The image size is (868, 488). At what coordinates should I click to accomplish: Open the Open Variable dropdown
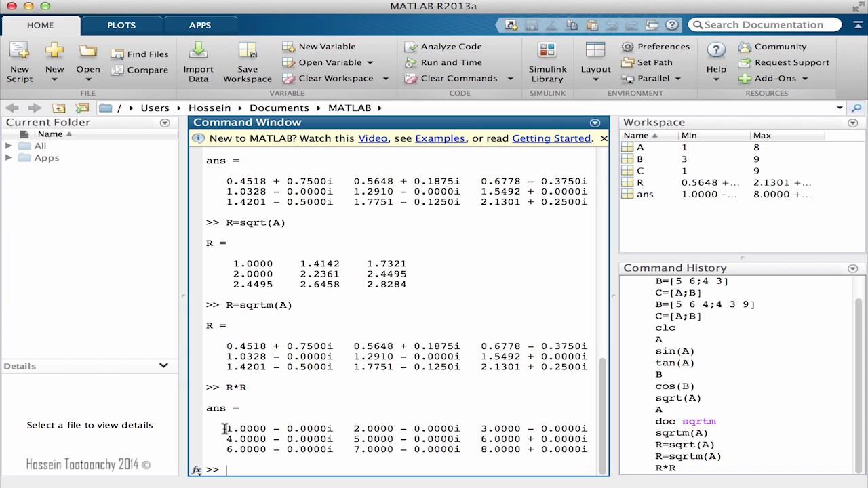(370, 62)
